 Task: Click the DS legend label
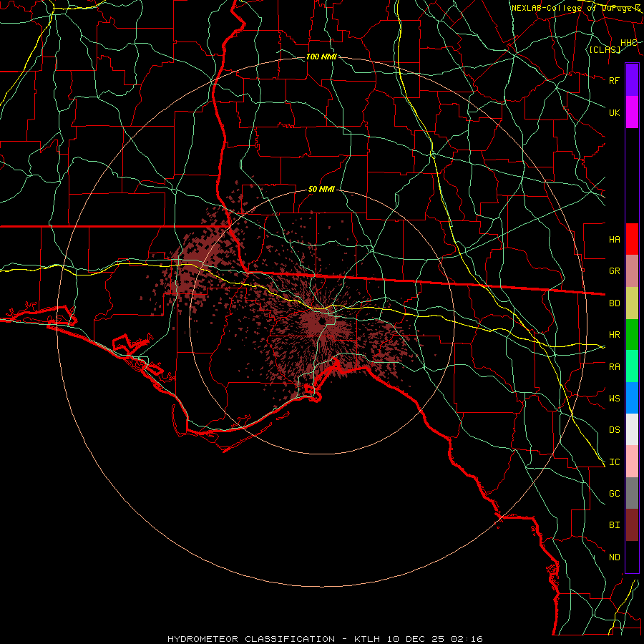[x=615, y=430]
